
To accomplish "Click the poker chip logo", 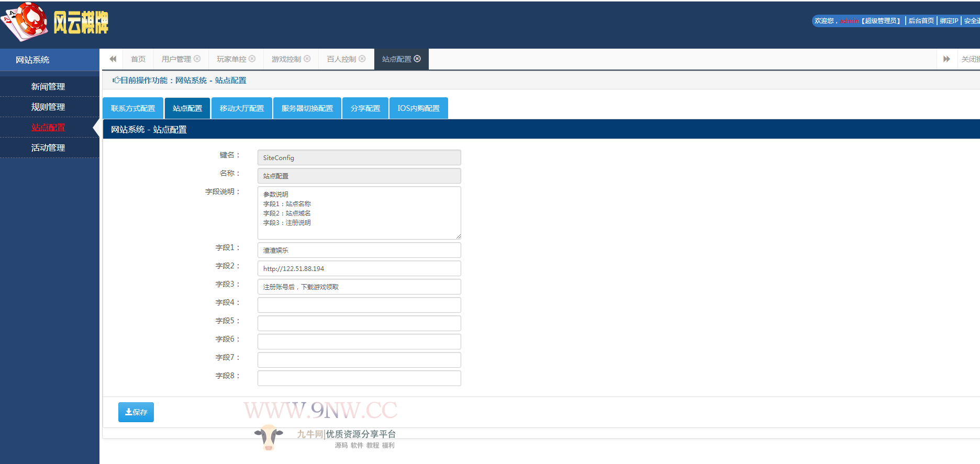I will click(25, 21).
